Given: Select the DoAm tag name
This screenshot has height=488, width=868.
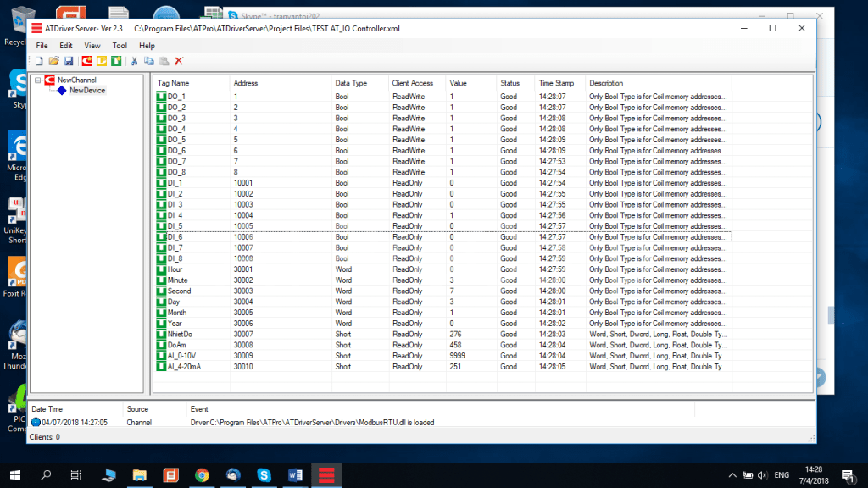Looking at the screenshot, I should (176, 346).
